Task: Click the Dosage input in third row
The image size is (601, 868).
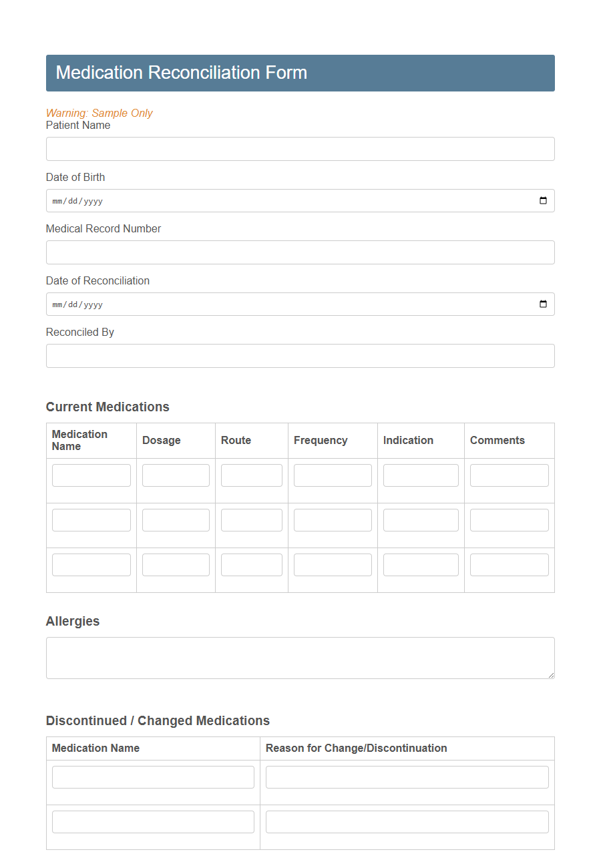Action: click(176, 564)
